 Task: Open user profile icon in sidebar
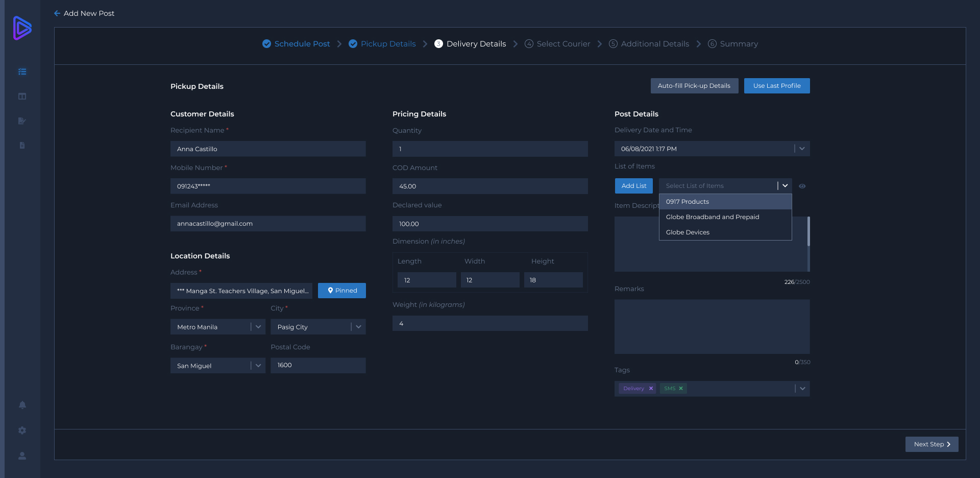point(22,456)
